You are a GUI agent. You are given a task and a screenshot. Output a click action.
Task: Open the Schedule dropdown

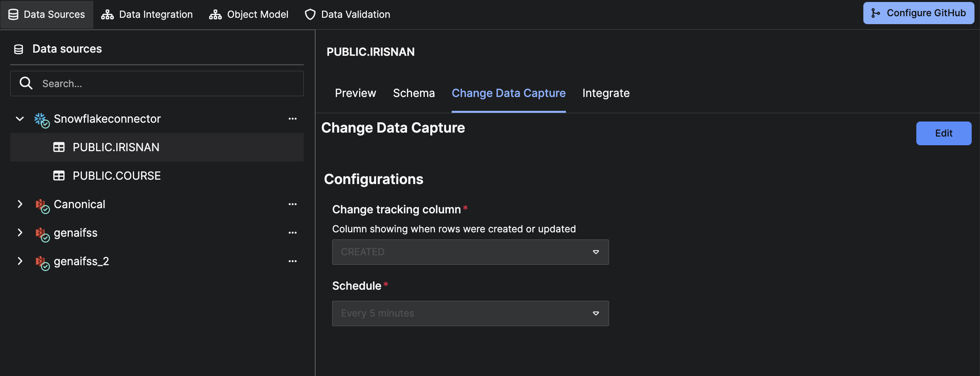click(x=470, y=313)
